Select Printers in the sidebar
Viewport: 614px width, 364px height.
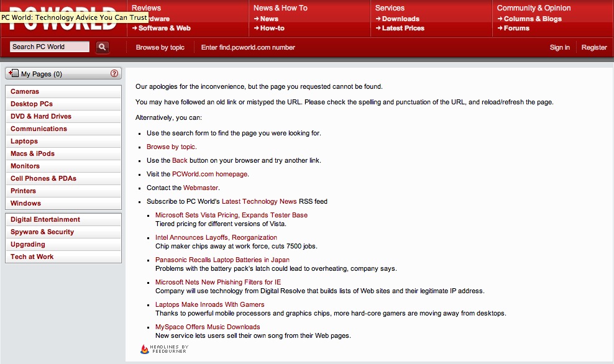click(x=63, y=191)
